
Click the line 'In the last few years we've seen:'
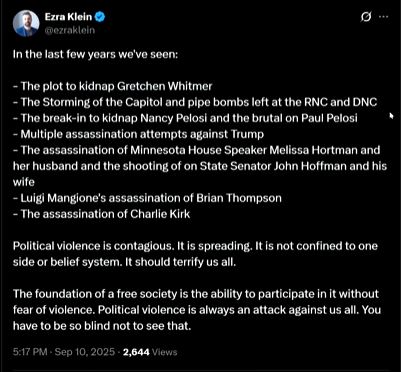(x=96, y=54)
